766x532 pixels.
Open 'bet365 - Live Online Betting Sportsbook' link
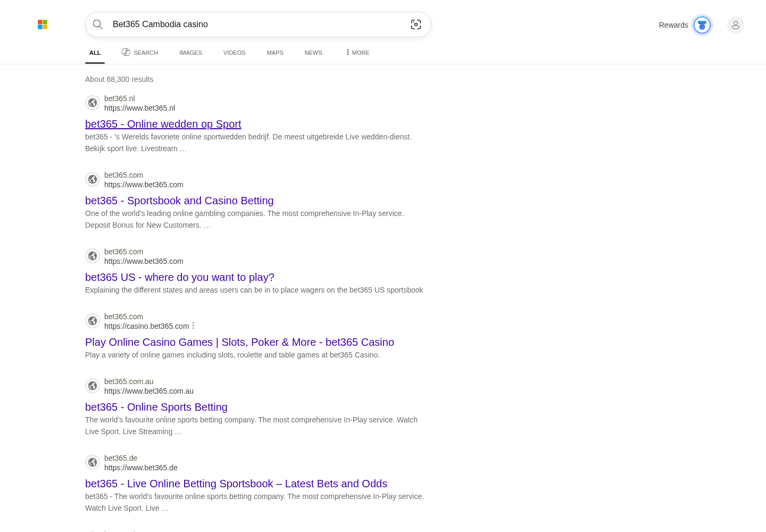click(236, 484)
